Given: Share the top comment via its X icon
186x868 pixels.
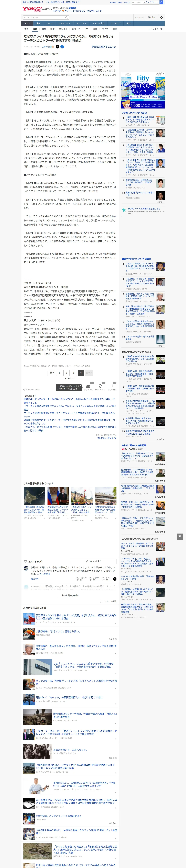Looking at the screenshot, I should (x=115, y=579).
